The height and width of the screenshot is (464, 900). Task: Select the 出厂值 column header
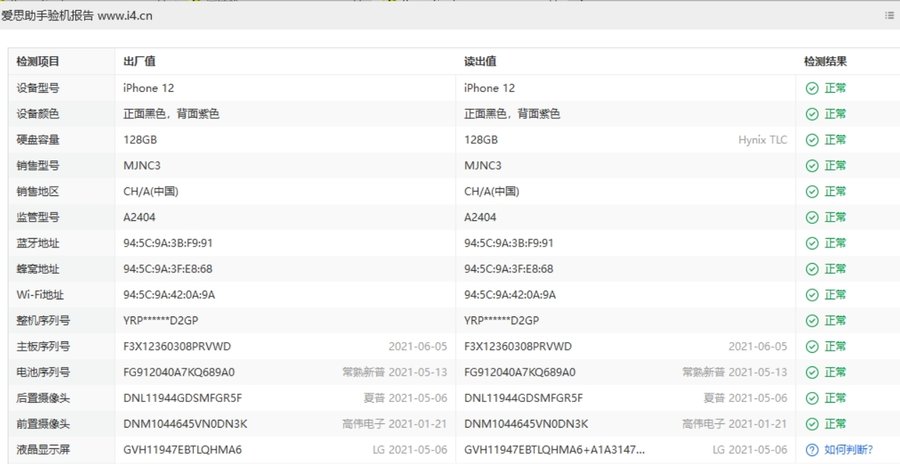click(x=139, y=61)
